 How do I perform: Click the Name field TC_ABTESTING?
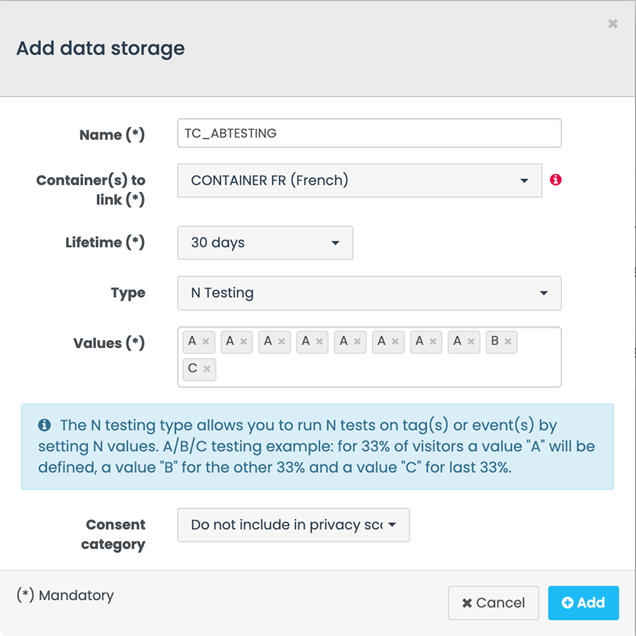[x=369, y=133]
